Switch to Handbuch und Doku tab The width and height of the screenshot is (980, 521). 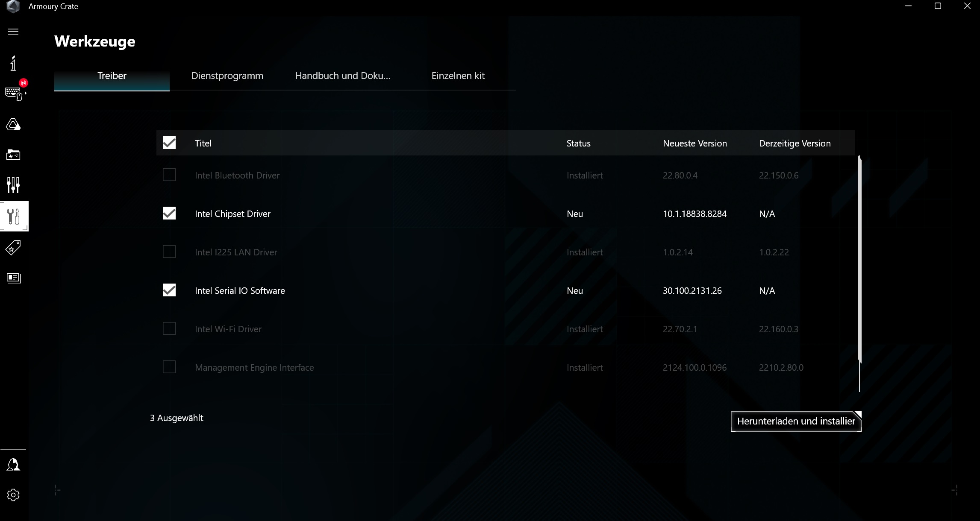coord(342,76)
